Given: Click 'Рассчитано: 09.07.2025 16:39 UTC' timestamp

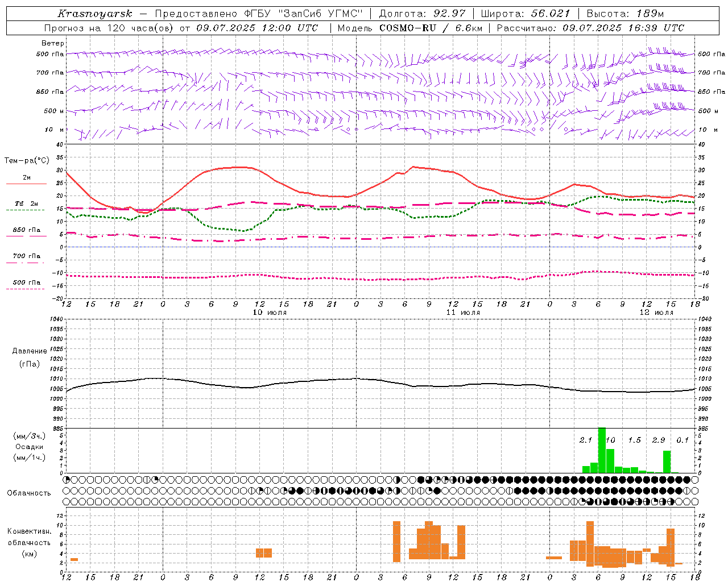Looking at the screenshot, I should click(x=590, y=28).
